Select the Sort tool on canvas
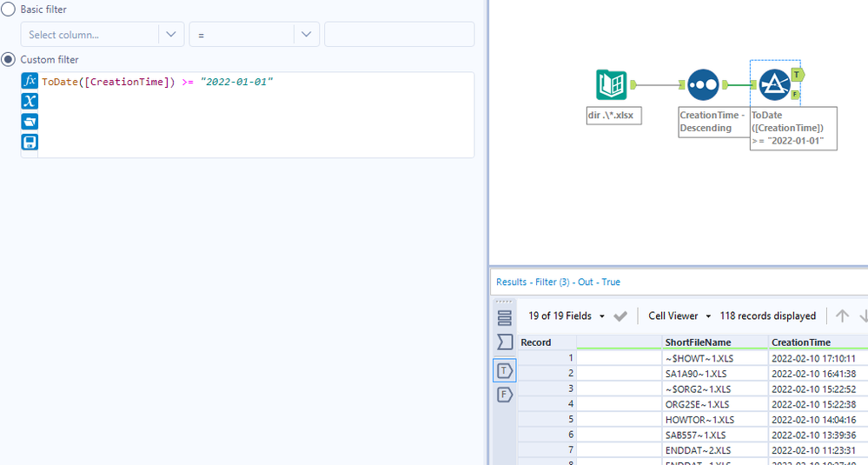The image size is (868, 465). (703, 84)
